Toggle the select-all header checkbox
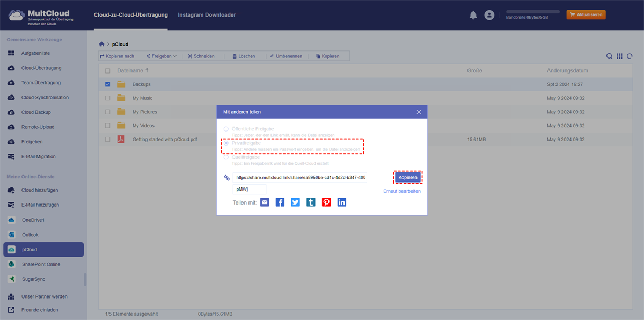Viewport: 644px width, 320px height. (x=108, y=71)
